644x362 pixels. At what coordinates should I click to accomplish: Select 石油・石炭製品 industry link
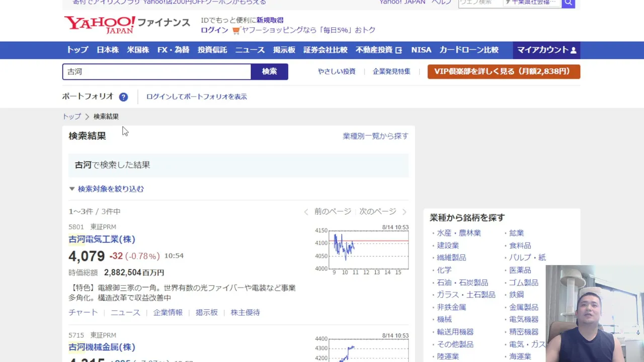(462, 283)
